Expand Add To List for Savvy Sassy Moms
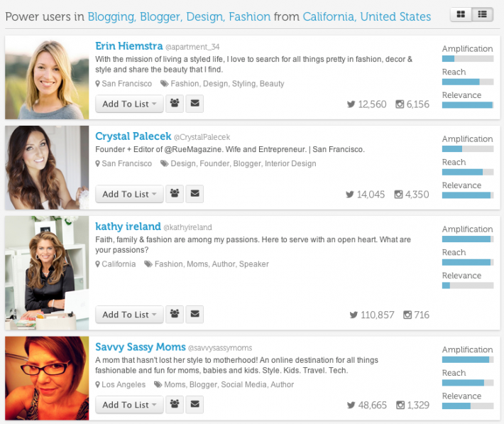 tap(129, 405)
